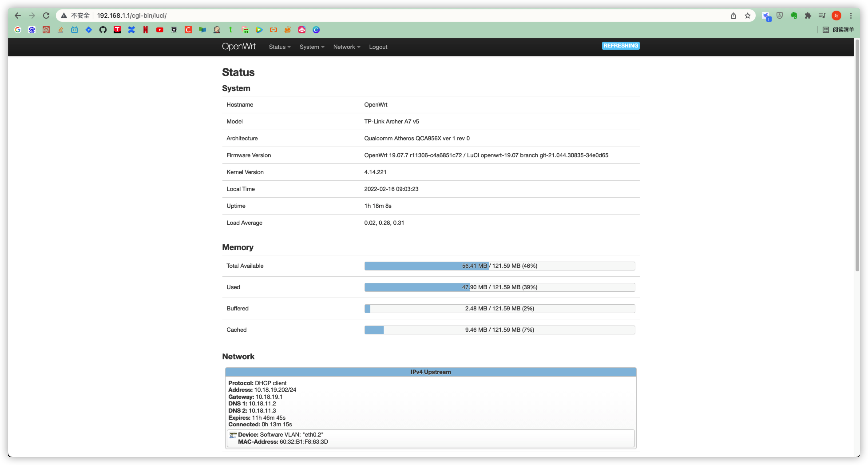
Task: Open the GitHub bookmark
Action: [x=103, y=30]
